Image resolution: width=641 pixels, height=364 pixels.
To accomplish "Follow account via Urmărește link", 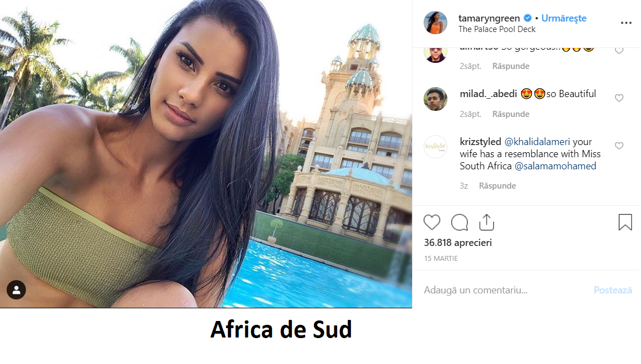I will click(564, 18).
